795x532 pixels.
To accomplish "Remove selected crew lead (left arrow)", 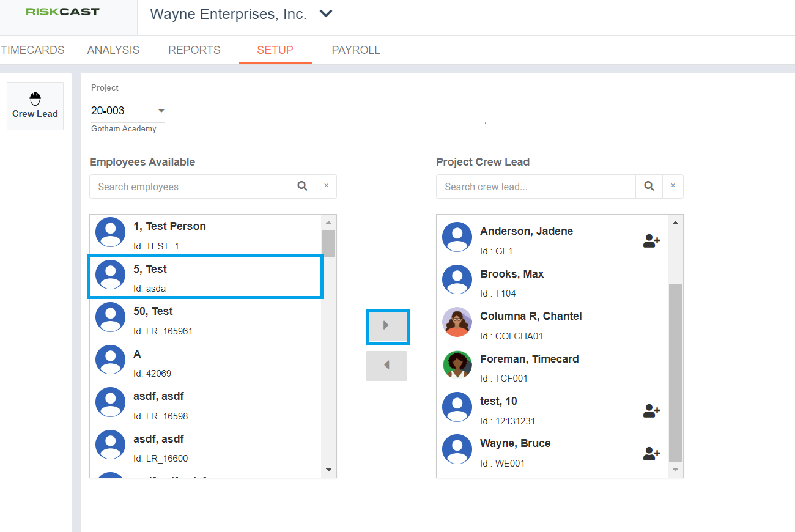I will 386,366.
